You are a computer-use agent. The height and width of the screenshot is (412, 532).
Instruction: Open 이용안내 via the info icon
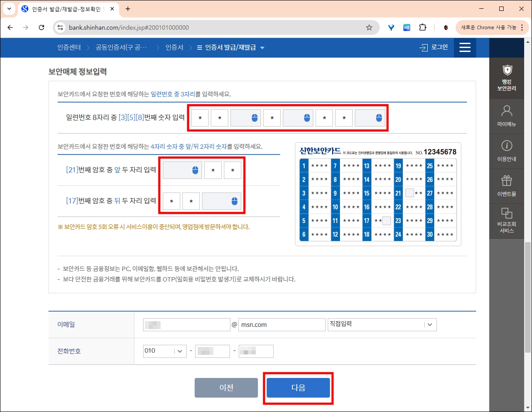pos(506,151)
